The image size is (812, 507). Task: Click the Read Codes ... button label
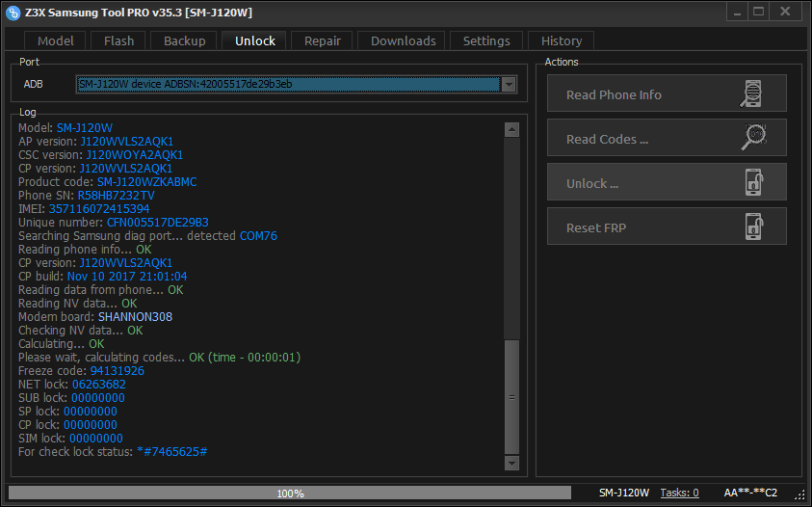point(607,140)
